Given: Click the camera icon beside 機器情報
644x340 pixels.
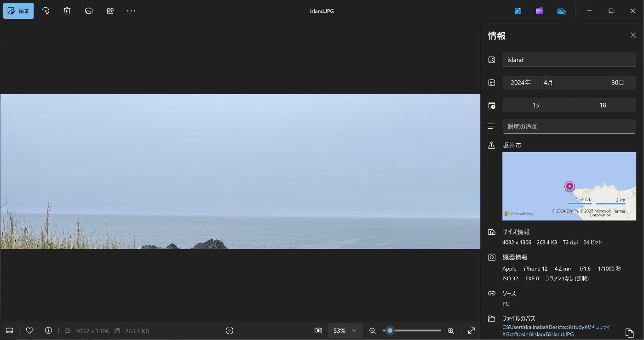Looking at the screenshot, I should [492, 257].
